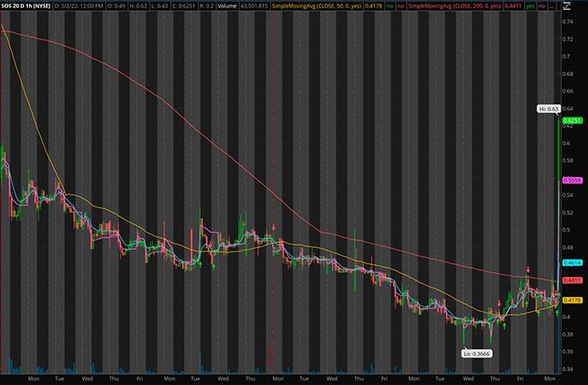The height and width of the screenshot is (385, 588).
Task: Click the R: 0.2 range value
Action: click(206, 6)
